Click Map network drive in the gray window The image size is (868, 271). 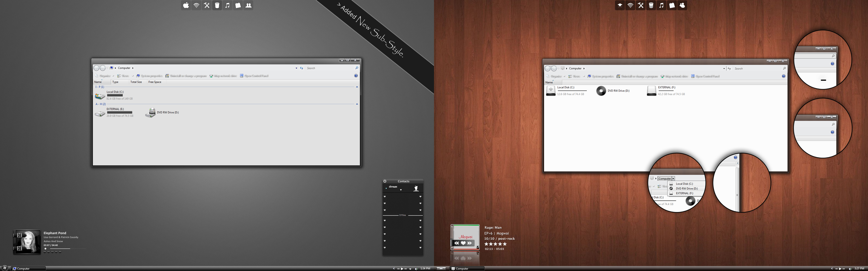pyautogui.click(x=223, y=76)
